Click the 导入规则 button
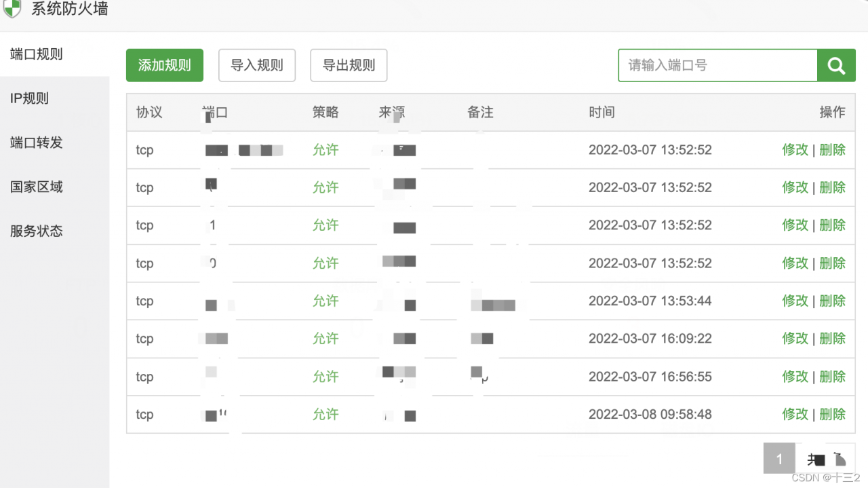This screenshot has height=488, width=868. 257,66
